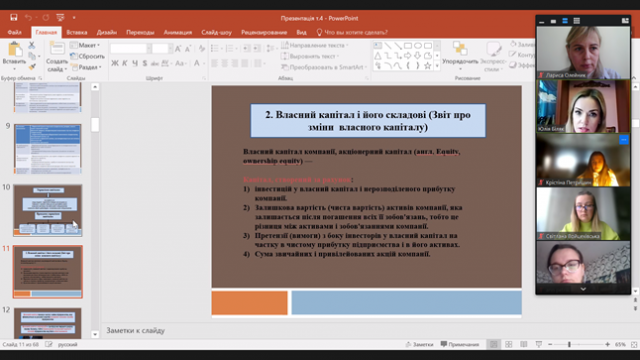
Task: Open Экспресс-стили quick styles gallery
Action: click(493, 56)
